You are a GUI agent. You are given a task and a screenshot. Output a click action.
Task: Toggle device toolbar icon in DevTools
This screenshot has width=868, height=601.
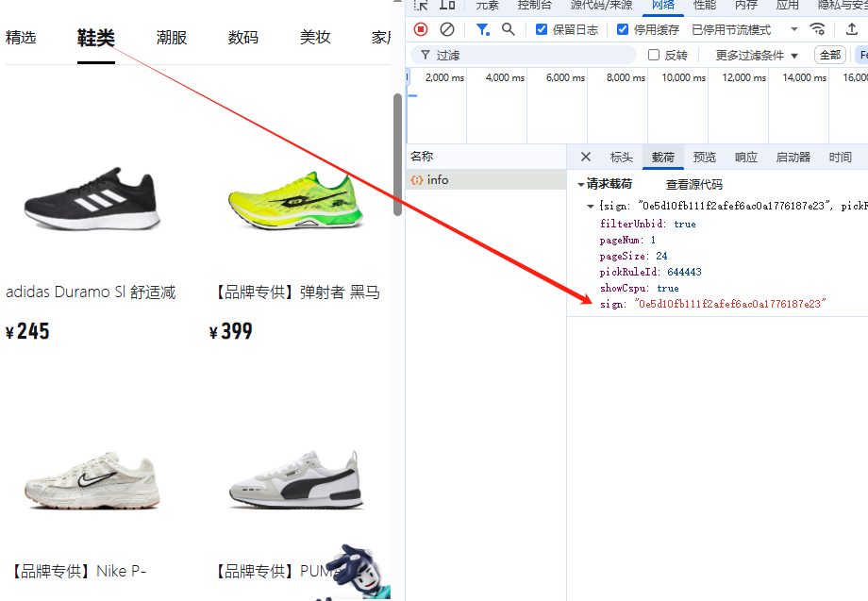(x=447, y=5)
